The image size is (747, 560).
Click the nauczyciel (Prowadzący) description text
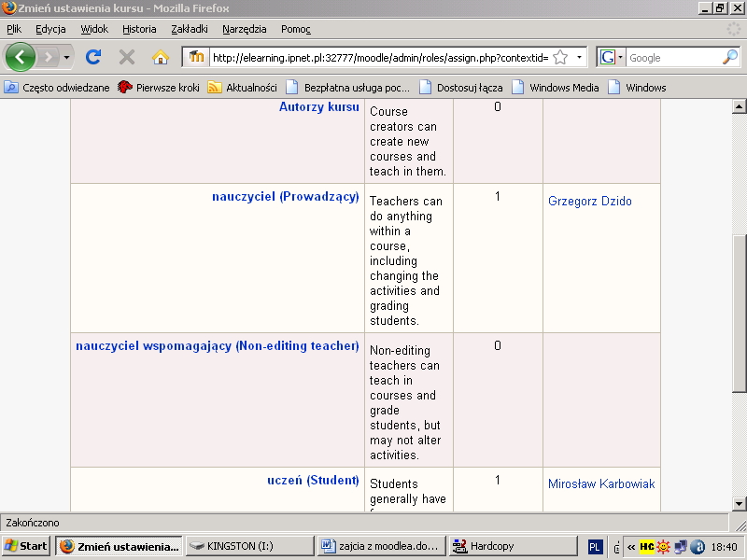click(406, 261)
